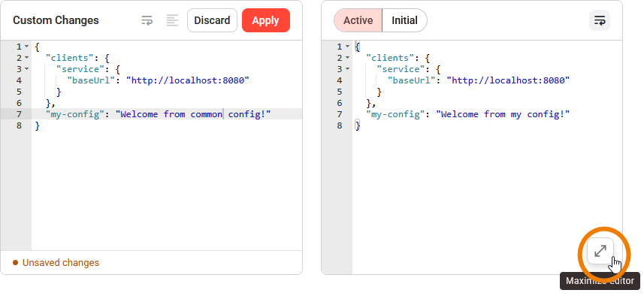
Task: Click the format document icon beside Discard
Action: [x=173, y=20]
